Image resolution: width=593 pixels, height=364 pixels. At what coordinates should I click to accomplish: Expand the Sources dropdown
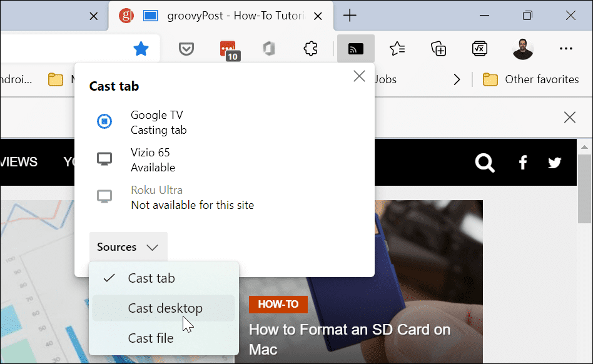point(128,247)
